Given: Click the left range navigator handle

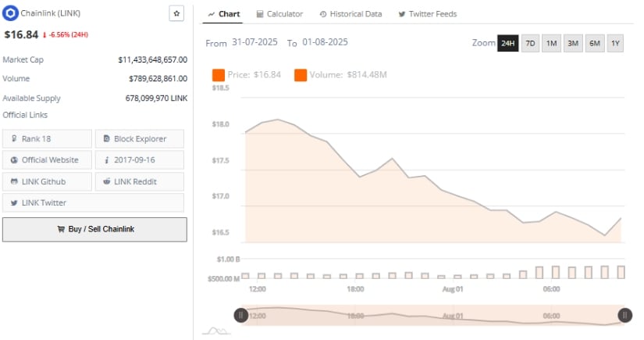Looking at the screenshot, I should [240, 315].
